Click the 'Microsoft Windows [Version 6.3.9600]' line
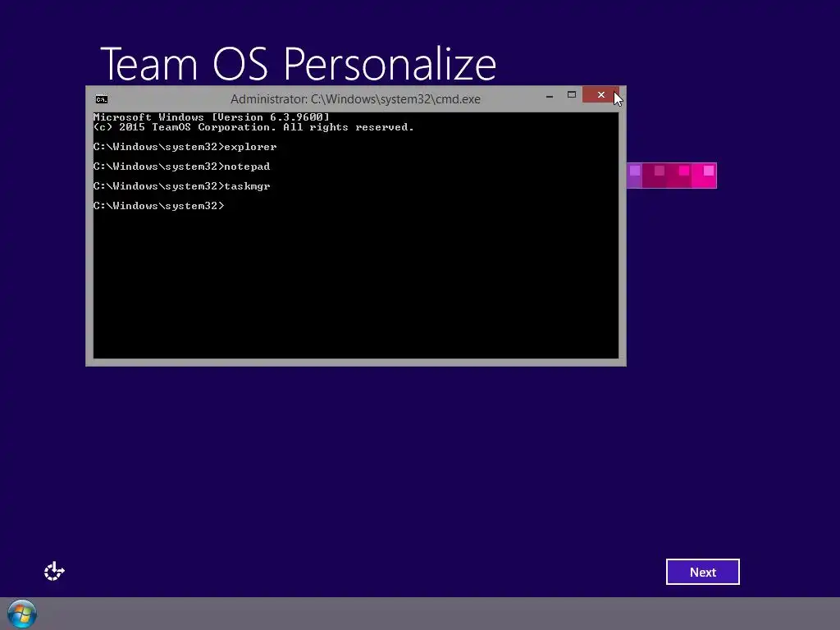 pyautogui.click(x=211, y=116)
